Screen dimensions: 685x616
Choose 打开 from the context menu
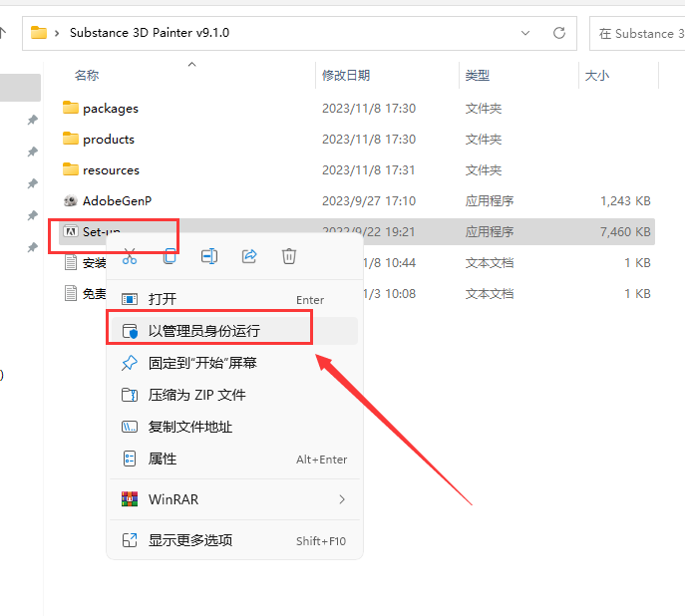[x=234, y=299]
